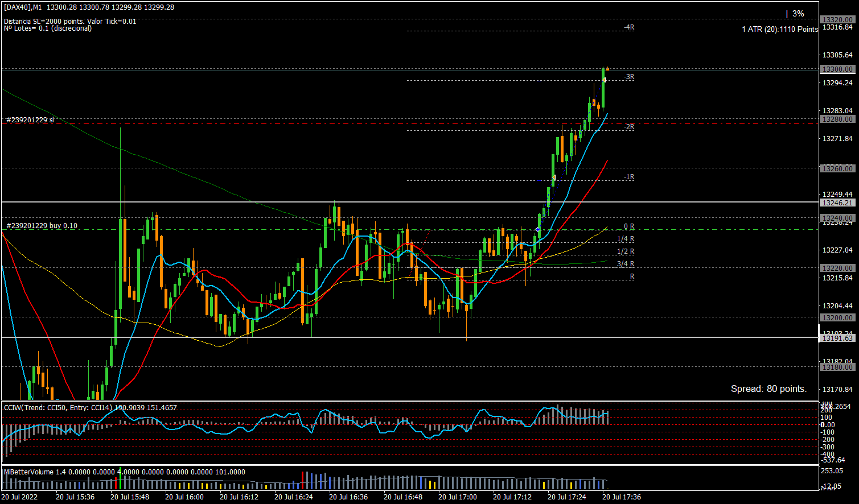Click the "Nº Lotes= 0.1 (discrecional)" label
859x504 pixels.
(x=48, y=28)
